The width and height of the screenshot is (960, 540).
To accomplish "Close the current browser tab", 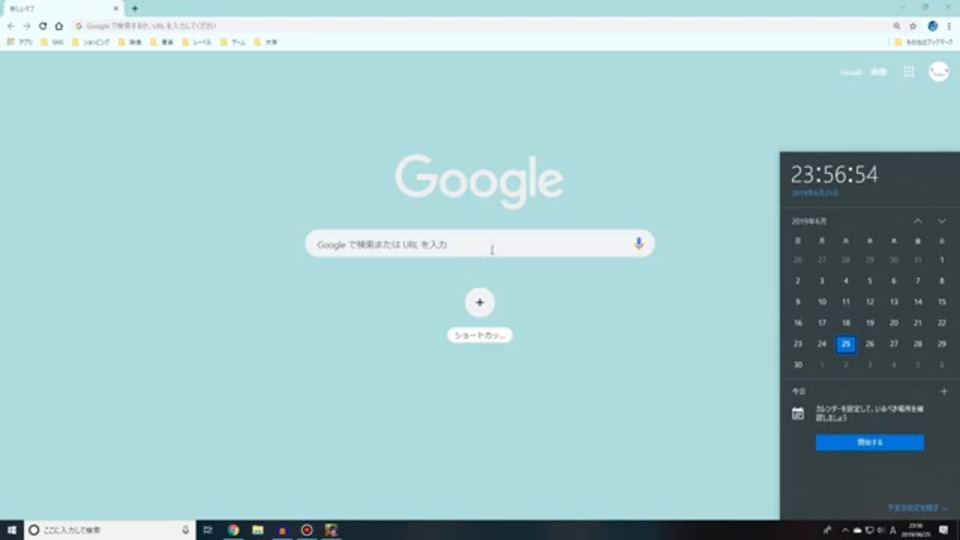I will click(x=115, y=9).
